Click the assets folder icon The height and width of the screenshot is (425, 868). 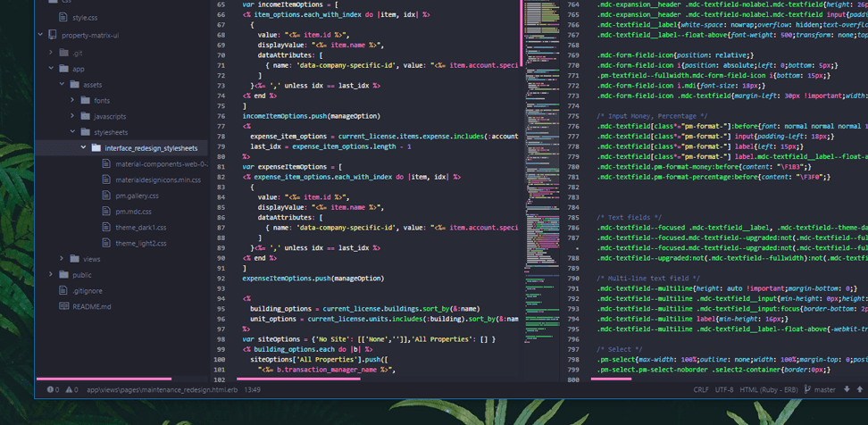point(74,85)
